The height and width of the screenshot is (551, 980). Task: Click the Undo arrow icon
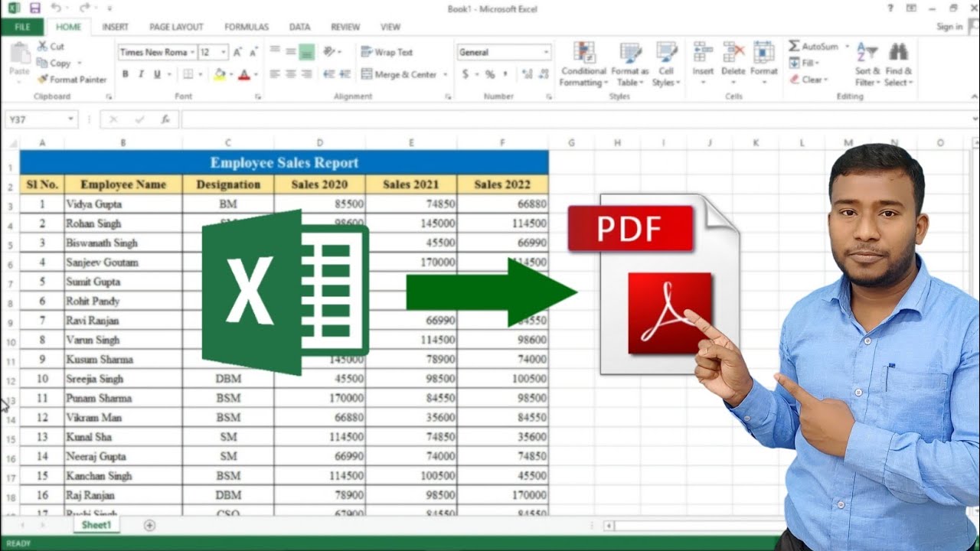tap(56, 8)
